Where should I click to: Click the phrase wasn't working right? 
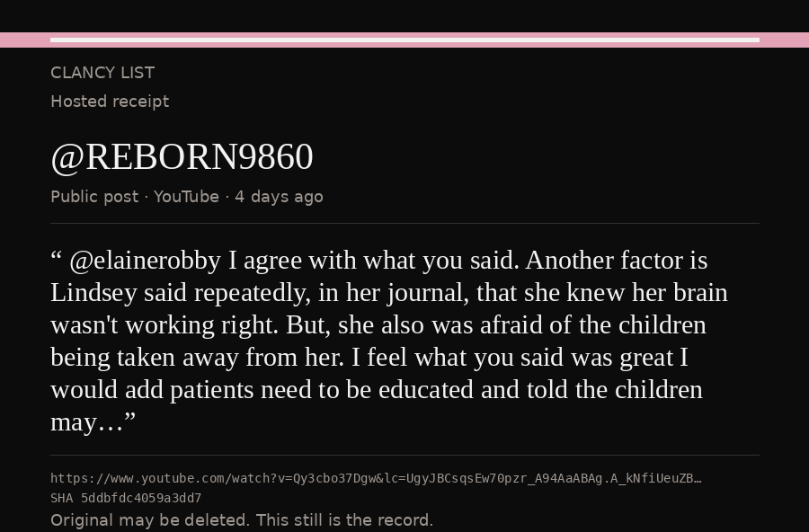click(x=164, y=325)
